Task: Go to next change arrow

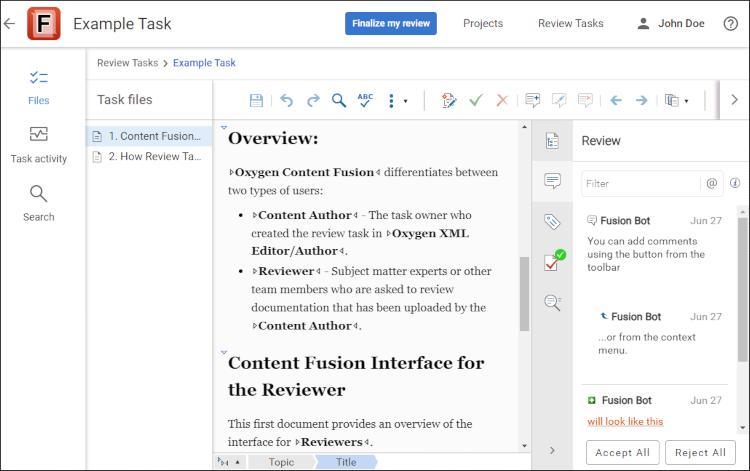Action: pos(641,100)
